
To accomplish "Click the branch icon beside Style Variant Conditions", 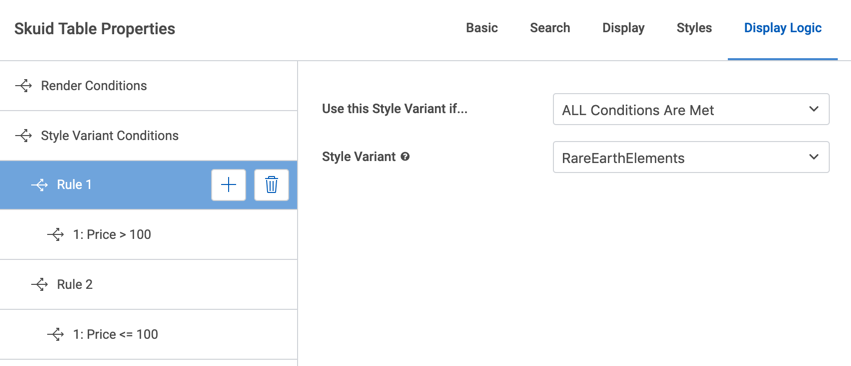I will tap(23, 135).
